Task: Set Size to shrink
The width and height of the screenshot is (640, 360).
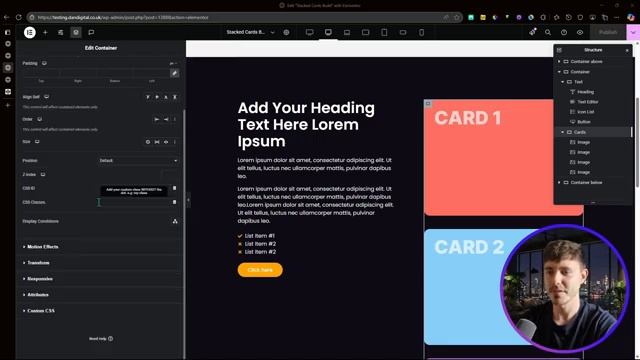Action: (x=166, y=142)
